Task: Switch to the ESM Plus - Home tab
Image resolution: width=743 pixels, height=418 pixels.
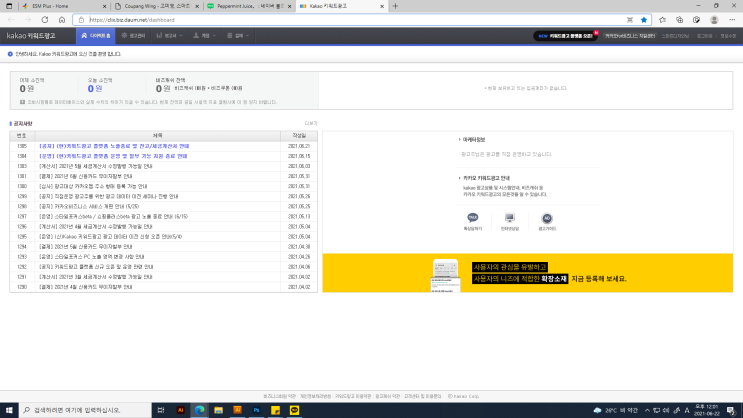Action: (64, 6)
